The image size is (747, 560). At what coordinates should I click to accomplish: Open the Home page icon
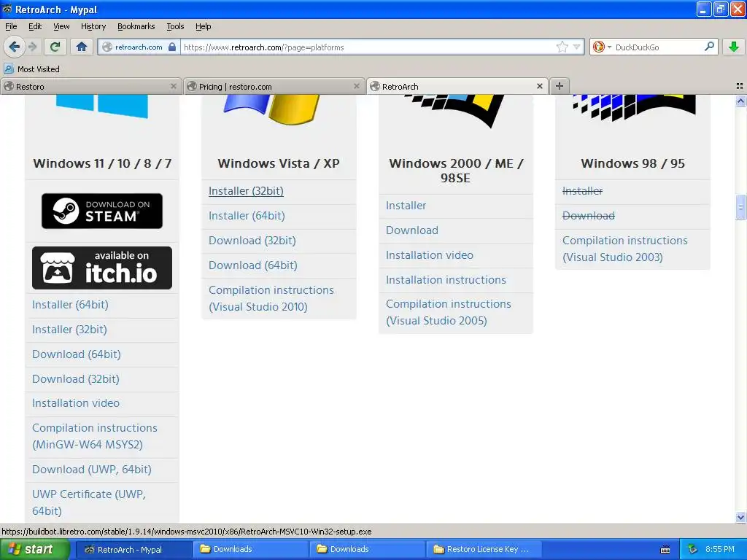(x=82, y=47)
